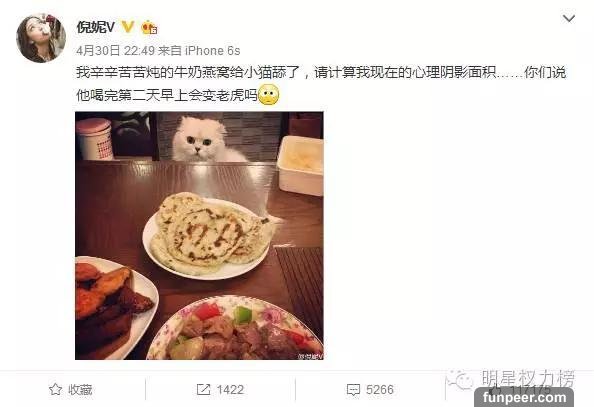594x407 pixels.
Task: Open the 1422 reposts list
Action: [x=220, y=390]
